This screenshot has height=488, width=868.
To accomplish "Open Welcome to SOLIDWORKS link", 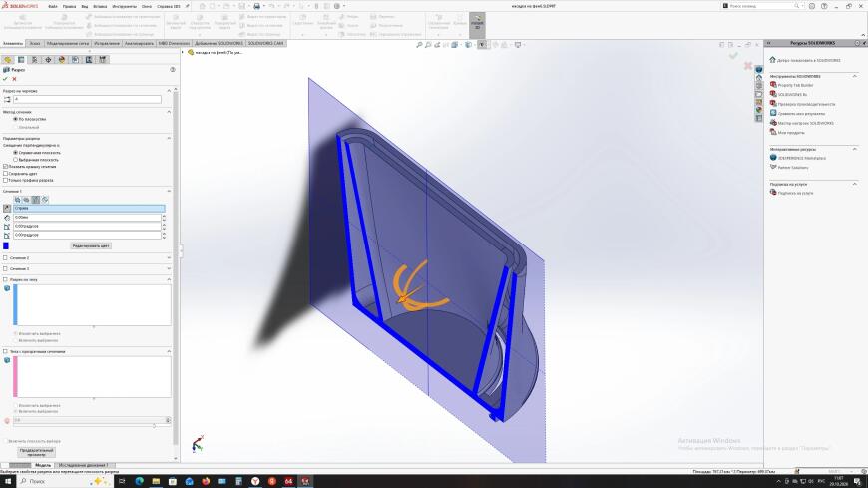I will [x=809, y=60].
